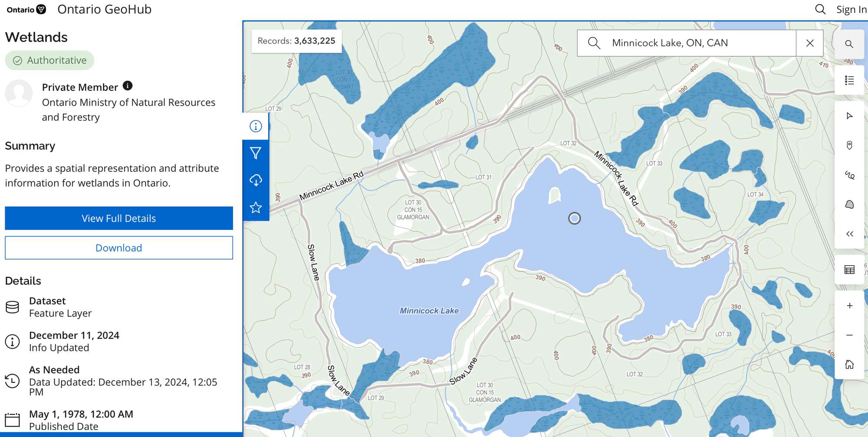Open the site search magnifier icon

pyautogui.click(x=820, y=9)
